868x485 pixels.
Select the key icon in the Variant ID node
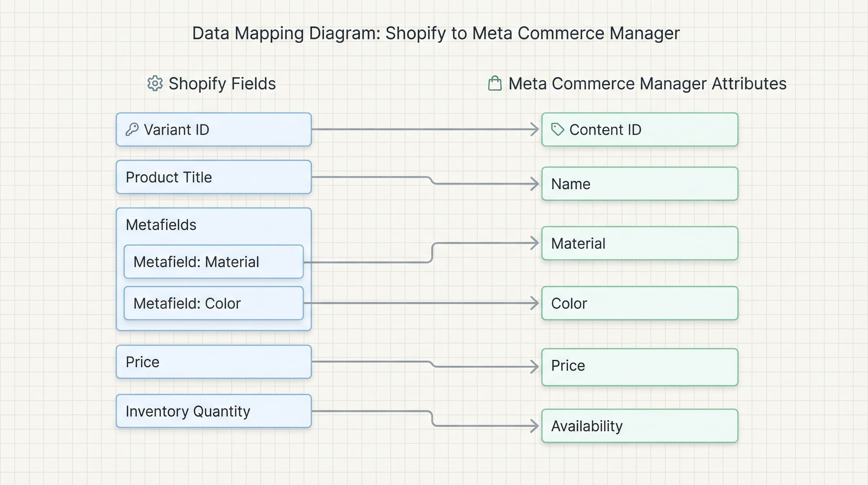[x=132, y=129]
